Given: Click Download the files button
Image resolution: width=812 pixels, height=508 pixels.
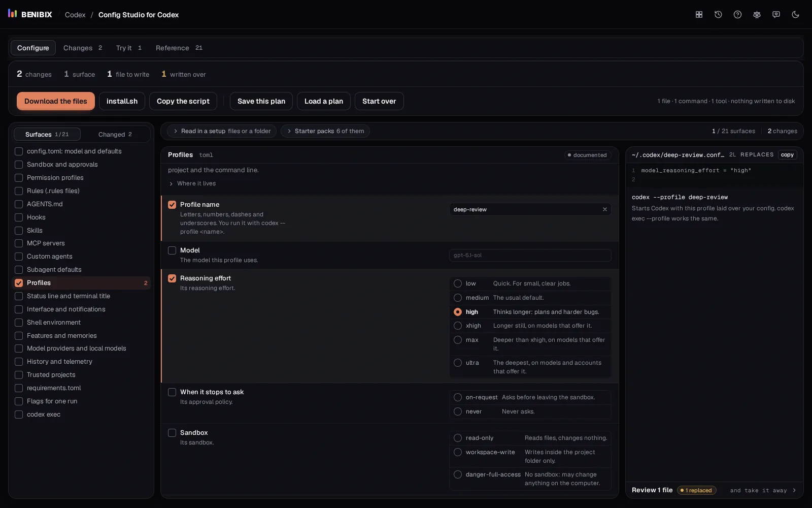Looking at the screenshot, I should click(56, 101).
